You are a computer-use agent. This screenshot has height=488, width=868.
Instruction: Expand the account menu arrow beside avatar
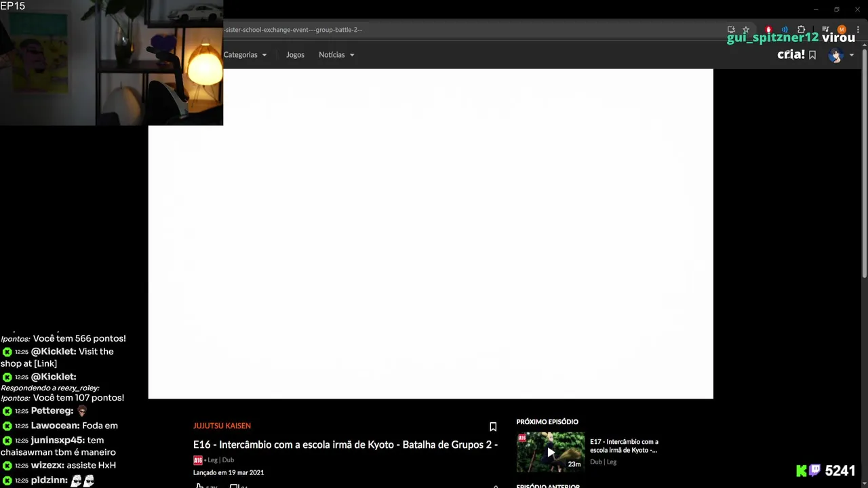pos(852,55)
